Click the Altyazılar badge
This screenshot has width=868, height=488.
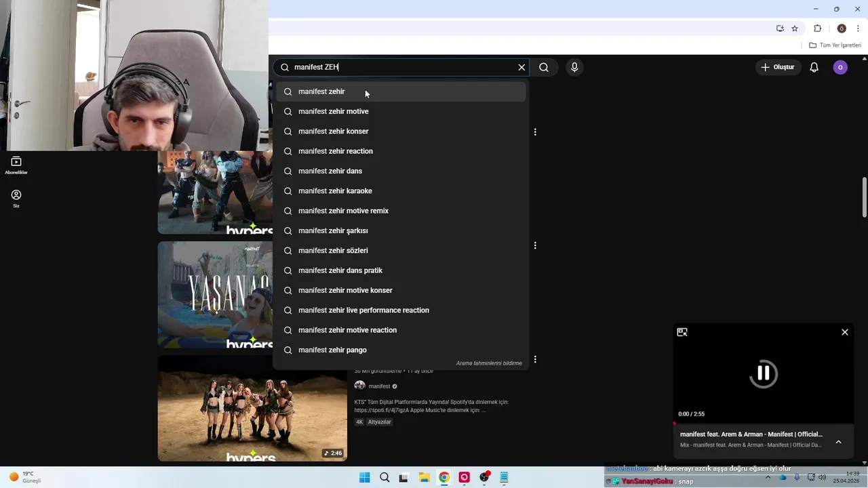coord(380,422)
